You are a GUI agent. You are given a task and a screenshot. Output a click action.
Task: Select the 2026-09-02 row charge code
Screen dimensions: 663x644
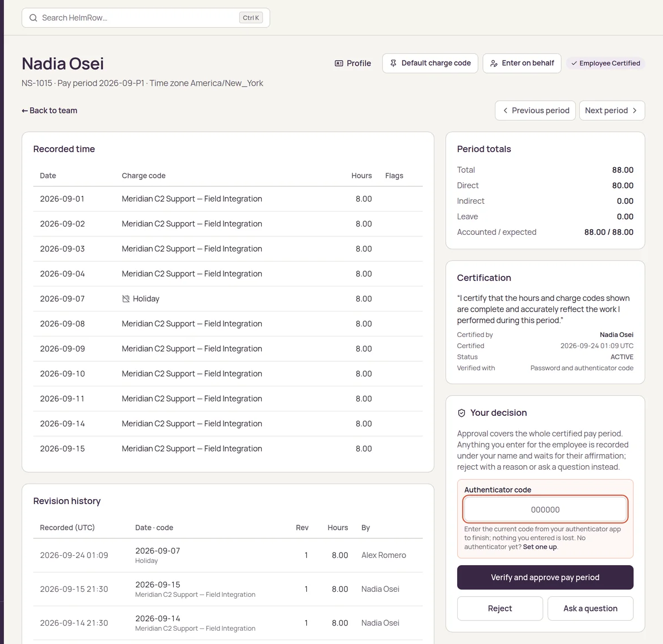pos(192,224)
